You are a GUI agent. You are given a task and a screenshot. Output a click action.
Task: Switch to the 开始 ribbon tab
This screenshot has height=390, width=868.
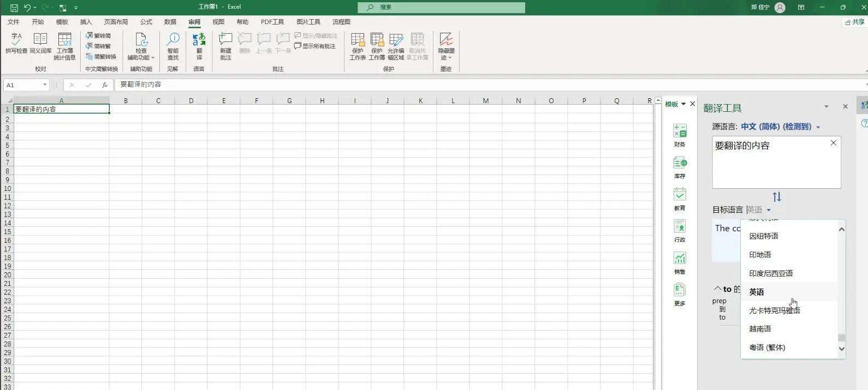[x=38, y=22]
